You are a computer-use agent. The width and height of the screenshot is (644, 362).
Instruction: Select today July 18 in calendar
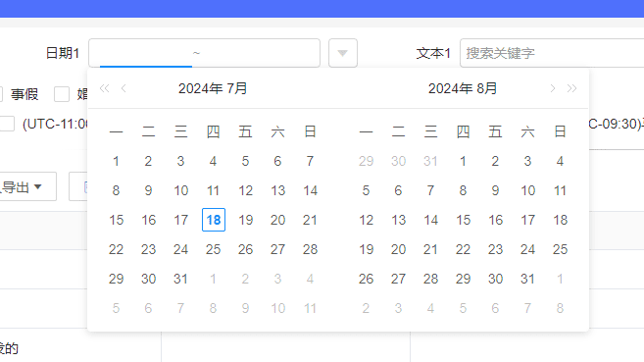tap(214, 220)
